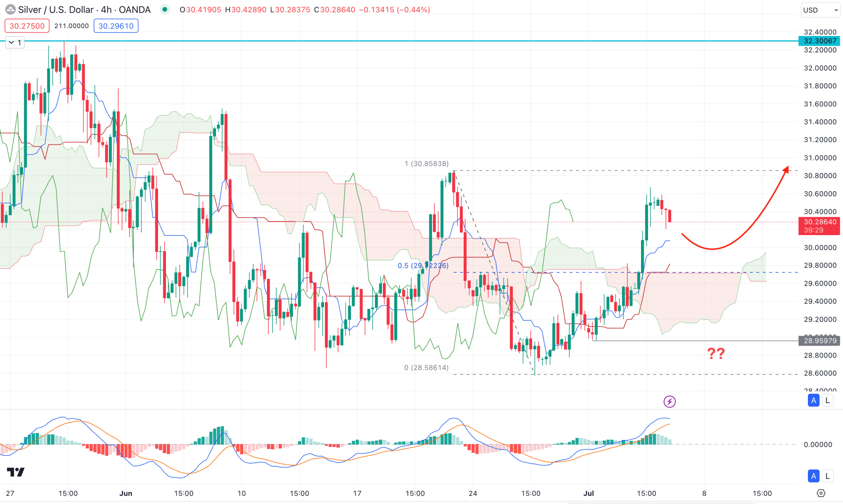843x504 pixels.
Task: Click the green market status dot
Action: (x=165, y=9)
